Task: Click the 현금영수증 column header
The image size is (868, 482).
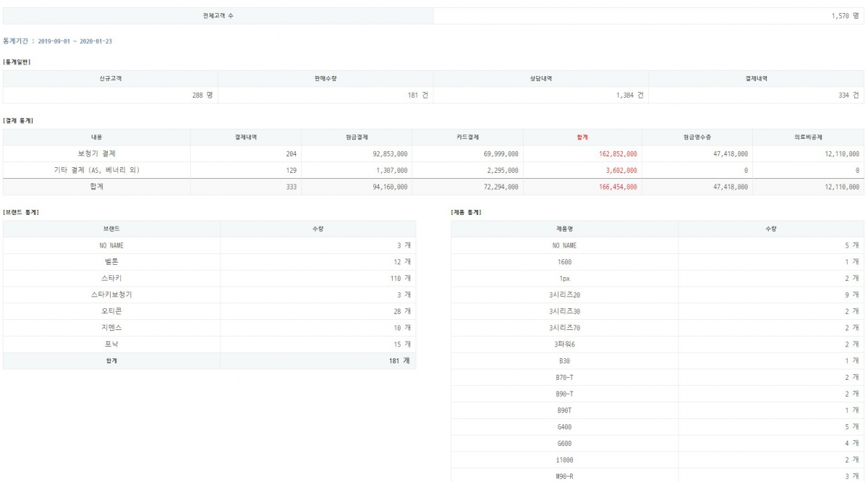Action: pyautogui.click(x=697, y=138)
